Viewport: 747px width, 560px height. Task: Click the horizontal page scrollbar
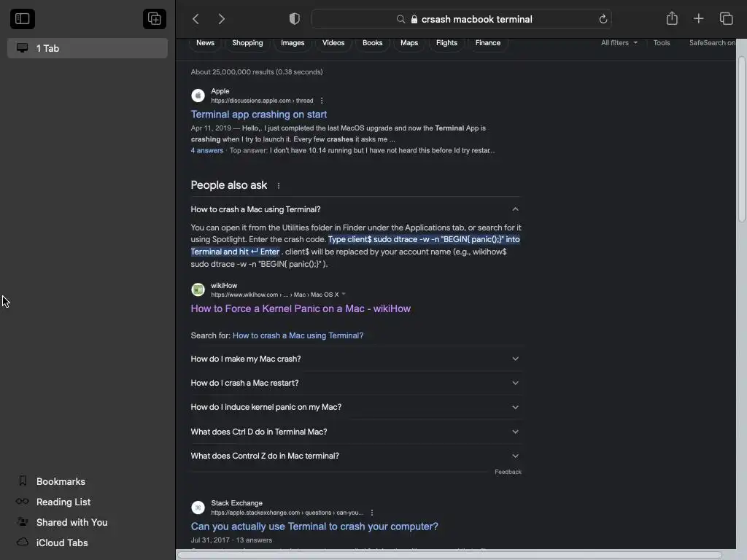[x=449, y=555]
